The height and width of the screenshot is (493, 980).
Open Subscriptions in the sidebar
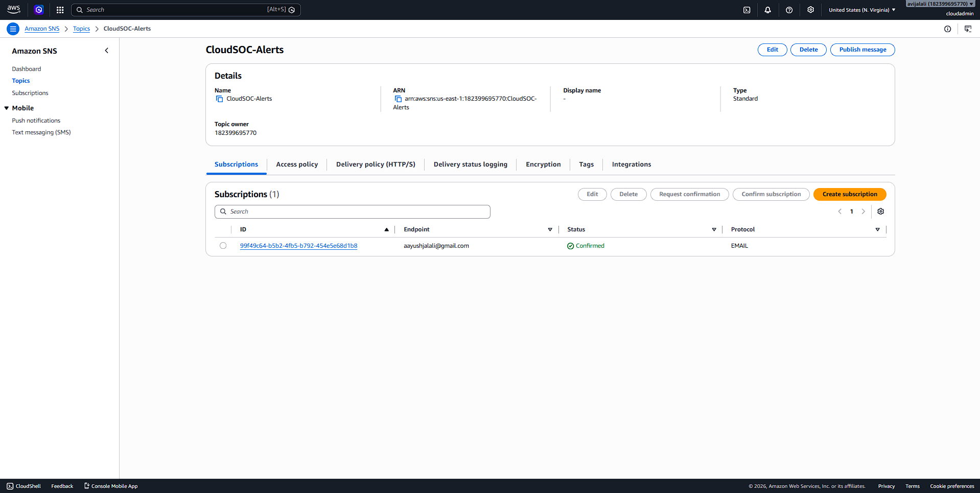(30, 93)
